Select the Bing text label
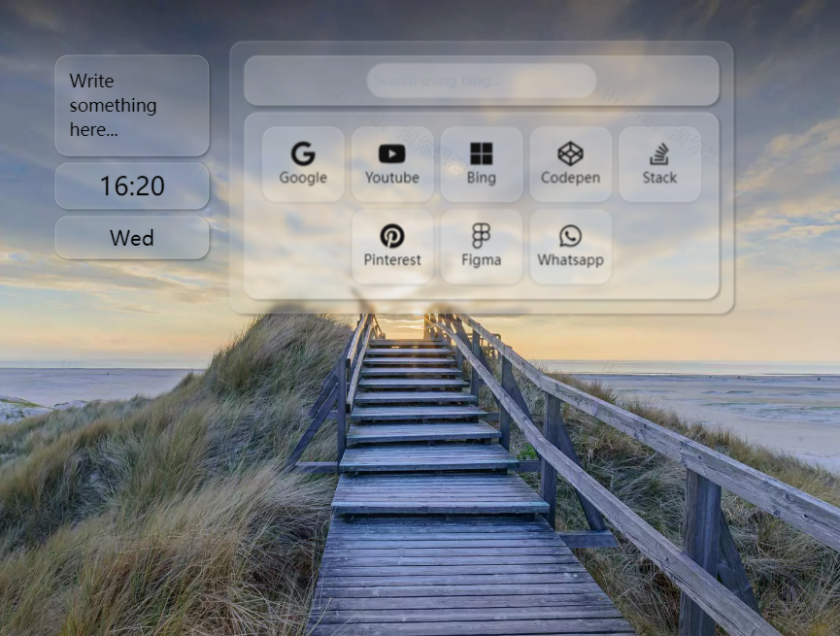The height and width of the screenshot is (636, 840). pyautogui.click(x=482, y=178)
